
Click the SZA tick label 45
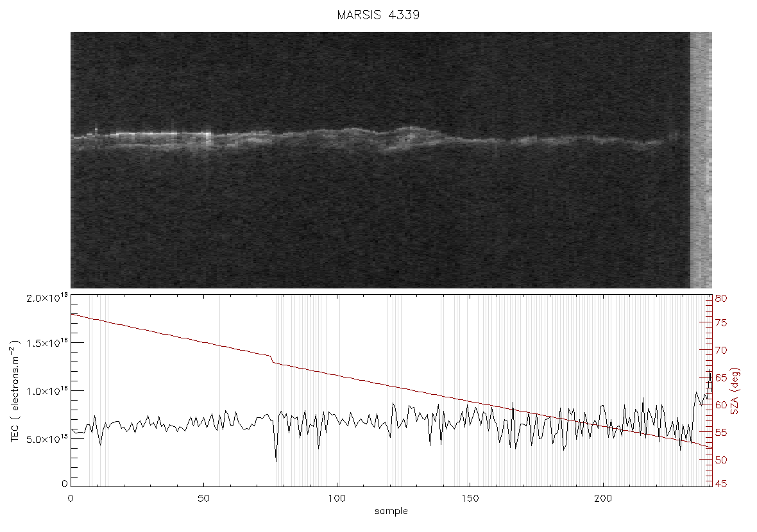coord(721,483)
